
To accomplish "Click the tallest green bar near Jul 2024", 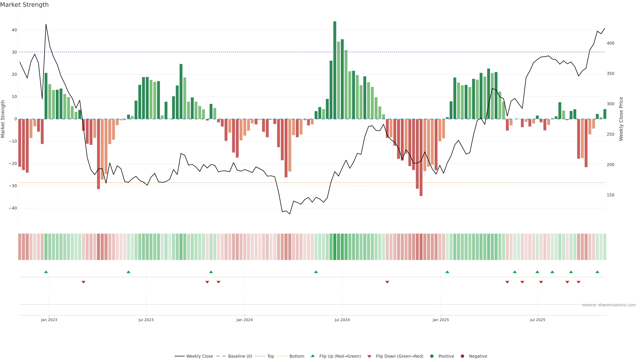I will click(335, 70).
